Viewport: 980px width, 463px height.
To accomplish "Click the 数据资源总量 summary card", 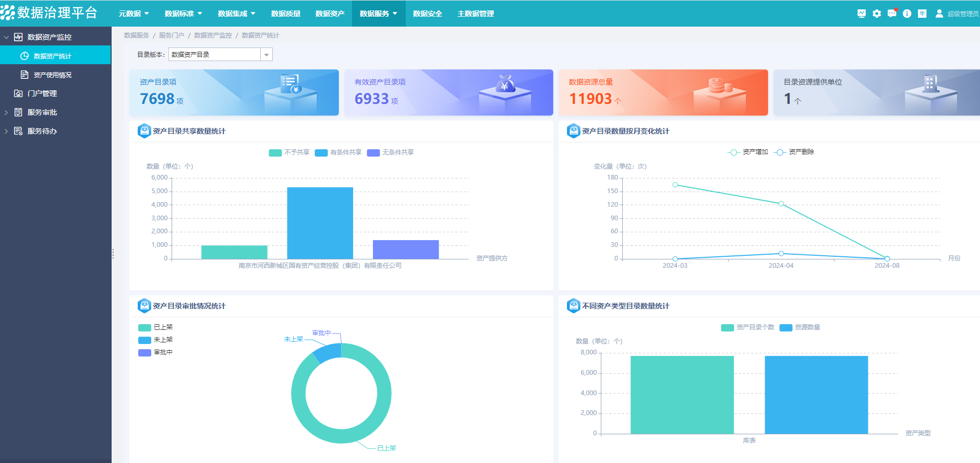I will (663, 92).
